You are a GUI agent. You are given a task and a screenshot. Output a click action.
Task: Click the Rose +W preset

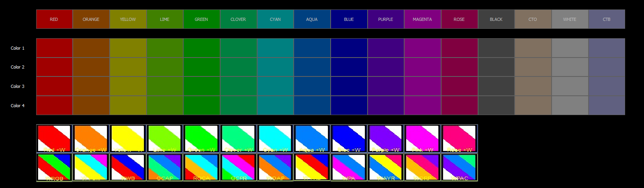(x=459, y=138)
